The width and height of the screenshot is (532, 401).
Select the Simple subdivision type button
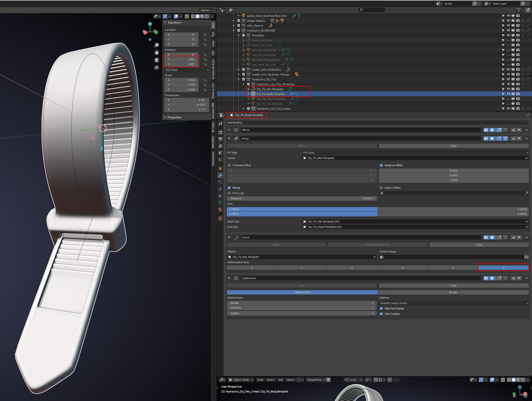pyautogui.click(x=453, y=292)
